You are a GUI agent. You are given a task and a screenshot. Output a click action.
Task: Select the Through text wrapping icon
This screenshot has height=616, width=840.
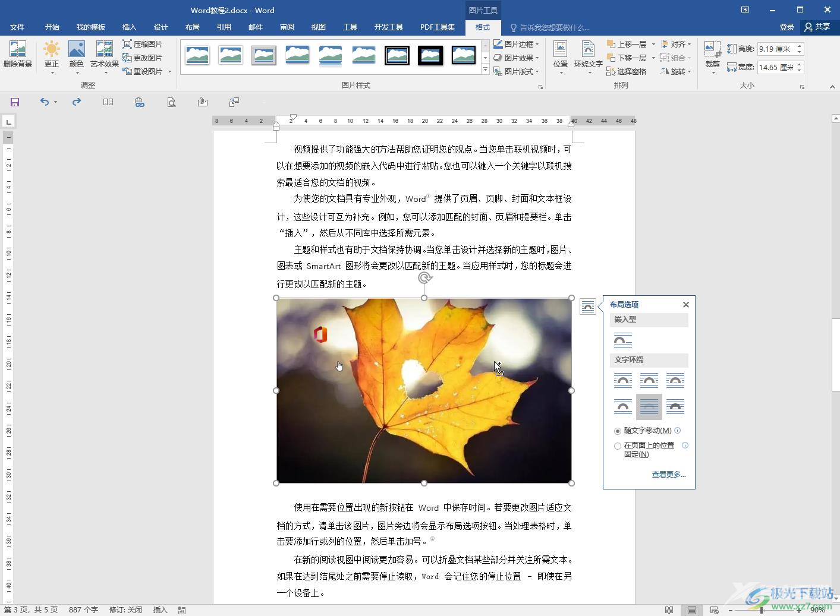[675, 380]
